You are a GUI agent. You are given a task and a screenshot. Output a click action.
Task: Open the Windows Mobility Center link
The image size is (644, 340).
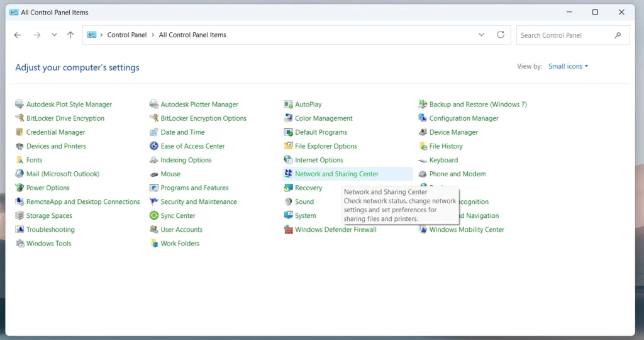[467, 230]
